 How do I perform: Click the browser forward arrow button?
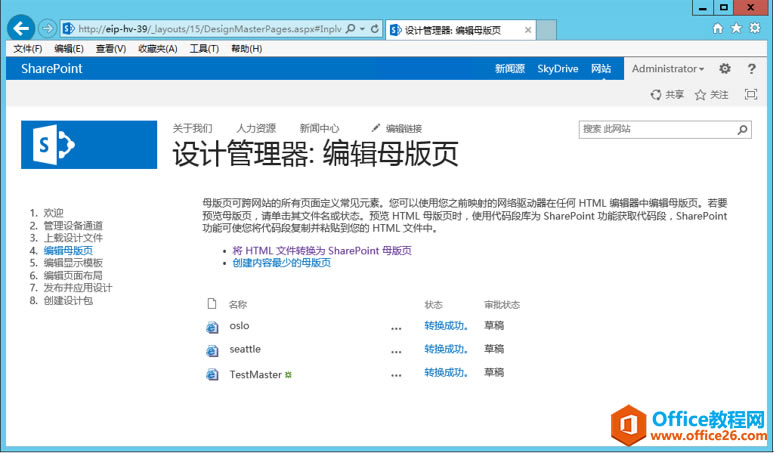(x=47, y=29)
